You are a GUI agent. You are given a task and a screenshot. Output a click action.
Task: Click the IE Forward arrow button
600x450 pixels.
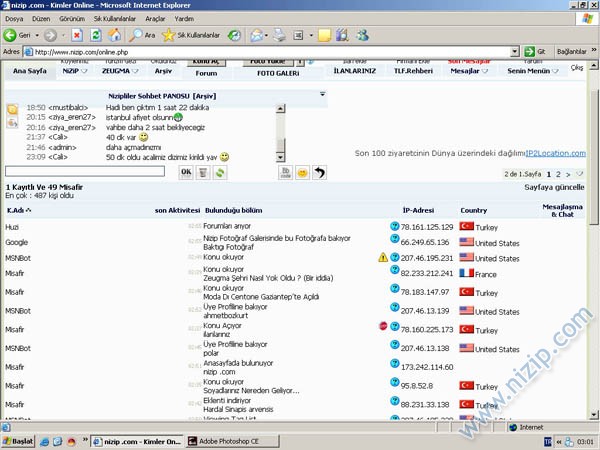coord(50,36)
